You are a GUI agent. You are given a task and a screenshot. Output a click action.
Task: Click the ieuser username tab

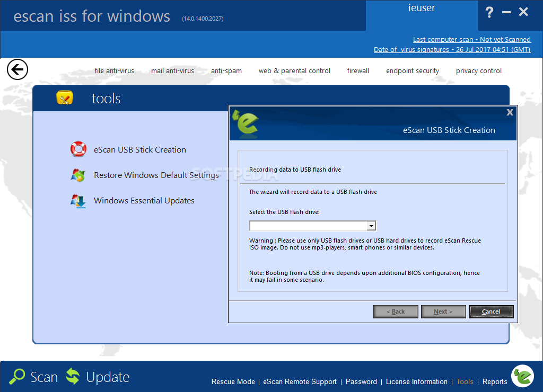point(422,15)
